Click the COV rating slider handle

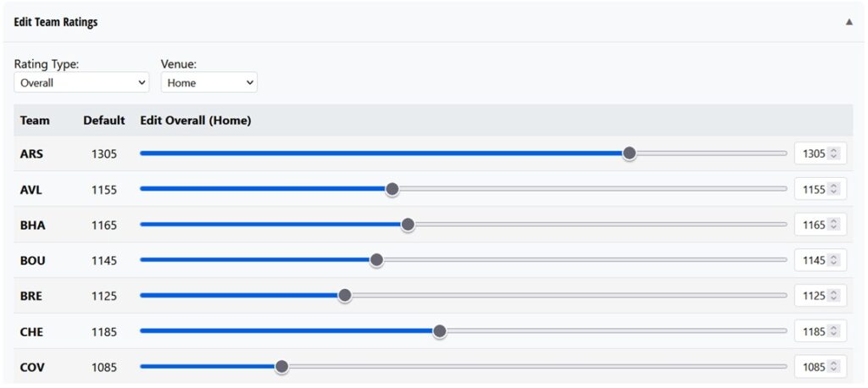281,367
